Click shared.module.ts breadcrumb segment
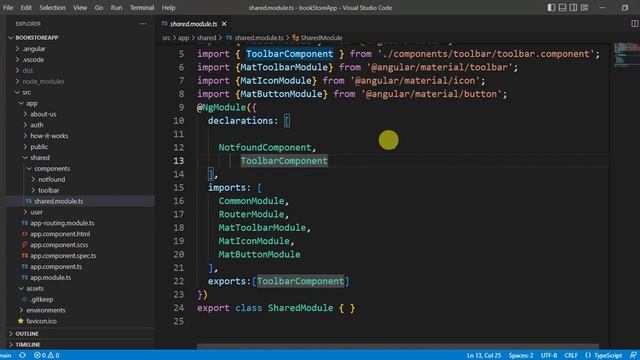The image size is (640, 360). tap(259, 38)
